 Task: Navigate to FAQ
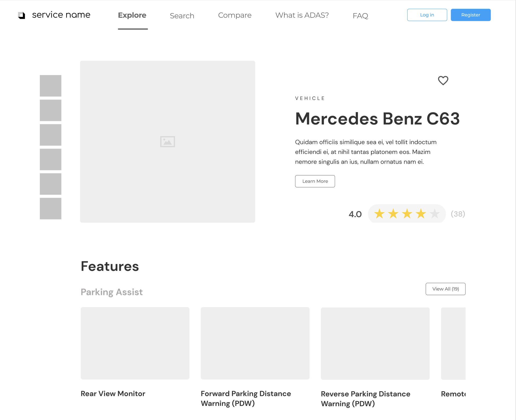tap(360, 16)
